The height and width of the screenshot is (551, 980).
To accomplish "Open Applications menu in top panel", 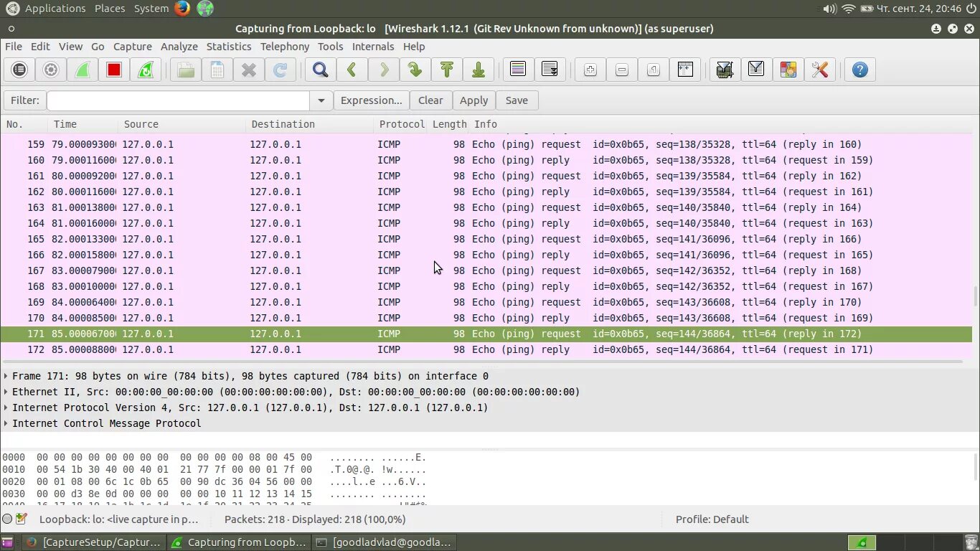I will click(x=55, y=9).
